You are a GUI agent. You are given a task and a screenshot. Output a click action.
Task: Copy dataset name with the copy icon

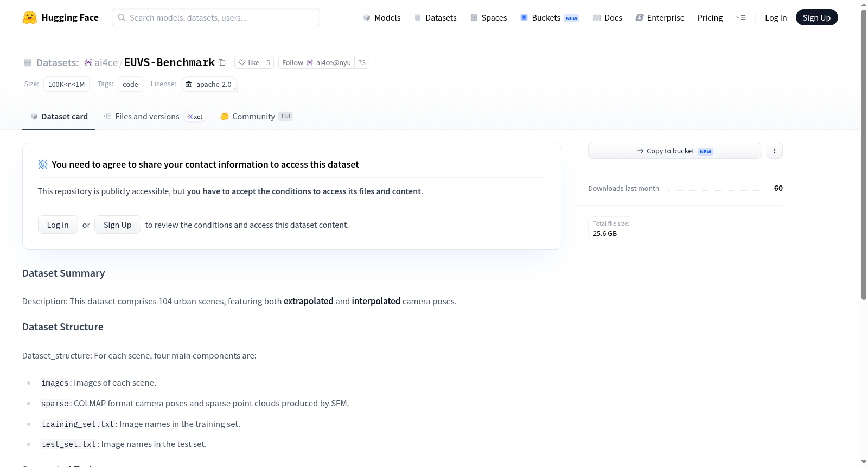click(x=222, y=62)
